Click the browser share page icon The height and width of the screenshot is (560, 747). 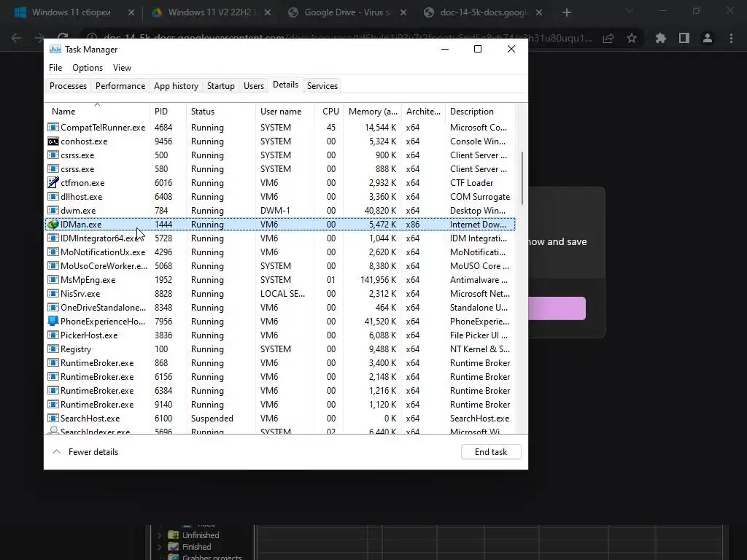pos(608,38)
